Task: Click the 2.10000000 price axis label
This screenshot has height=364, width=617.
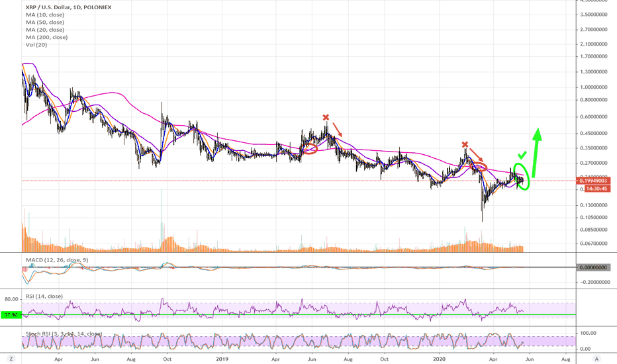Action: [x=593, y=44]
